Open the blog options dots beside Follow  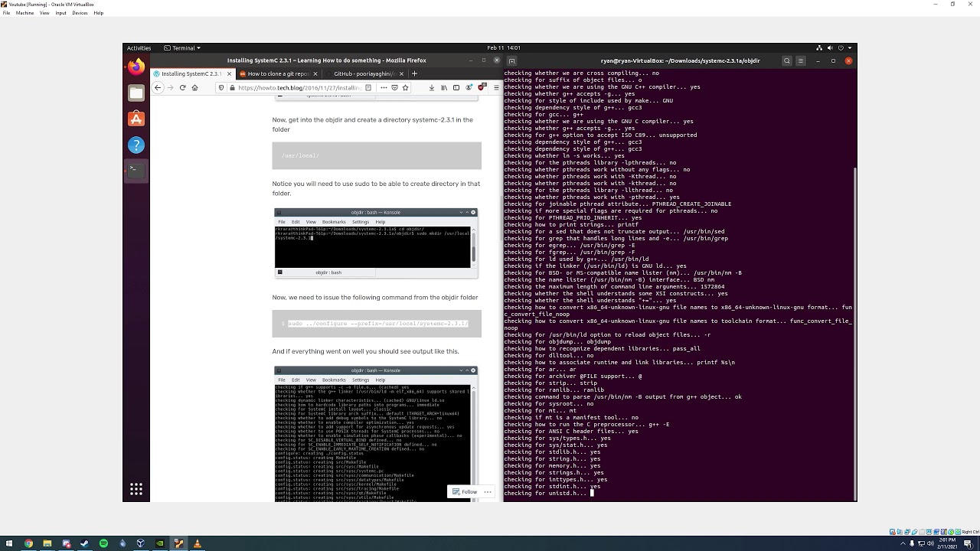[x=488, y=491]
